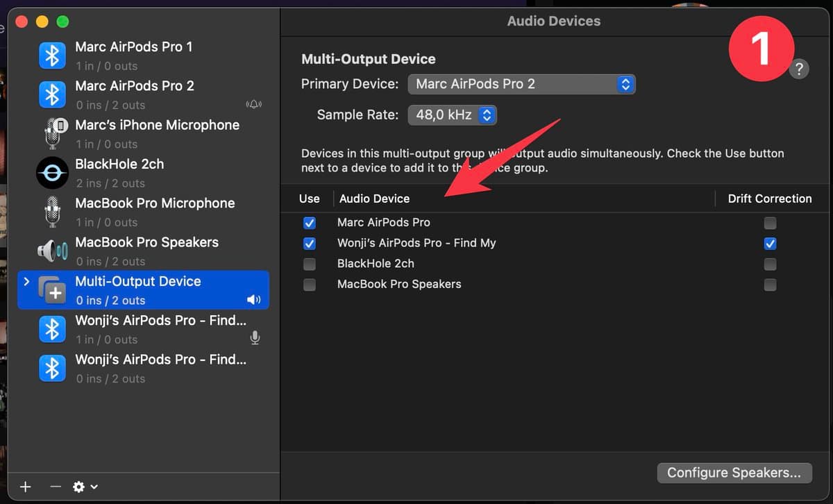Zoom the window with the green button
Viewport: 833px width, 504px height.
[62, 22]
